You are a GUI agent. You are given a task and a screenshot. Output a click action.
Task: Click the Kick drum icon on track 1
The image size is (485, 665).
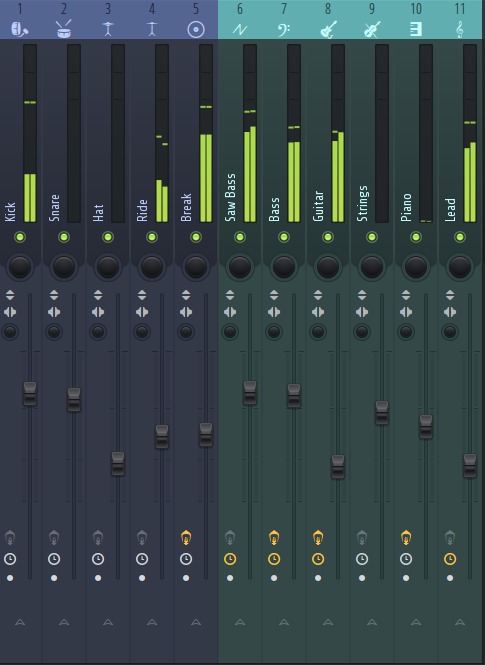(x=20, y=30)
